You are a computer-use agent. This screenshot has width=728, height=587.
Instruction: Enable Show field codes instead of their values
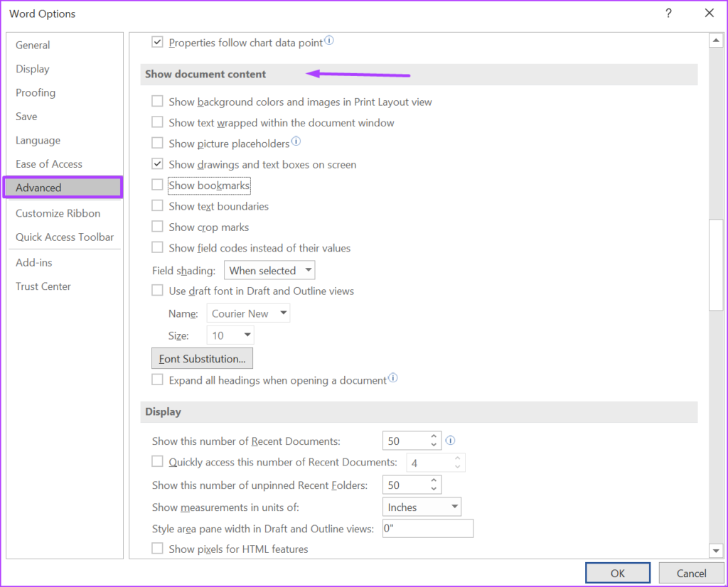[x=157, y=248]
